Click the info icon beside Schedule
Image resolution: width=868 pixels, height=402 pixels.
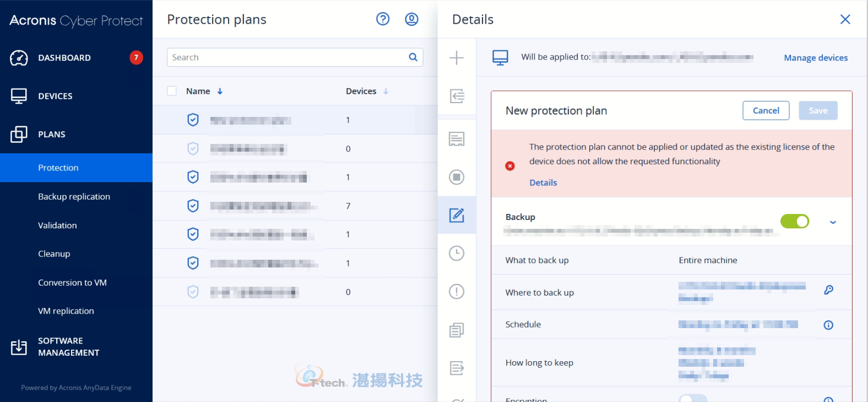pos(828,325)
